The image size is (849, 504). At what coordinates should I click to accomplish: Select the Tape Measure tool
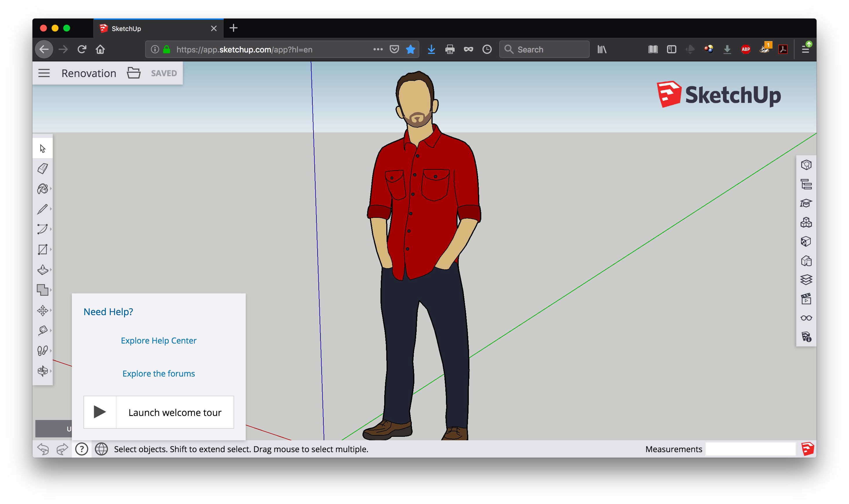pos(43,330)
